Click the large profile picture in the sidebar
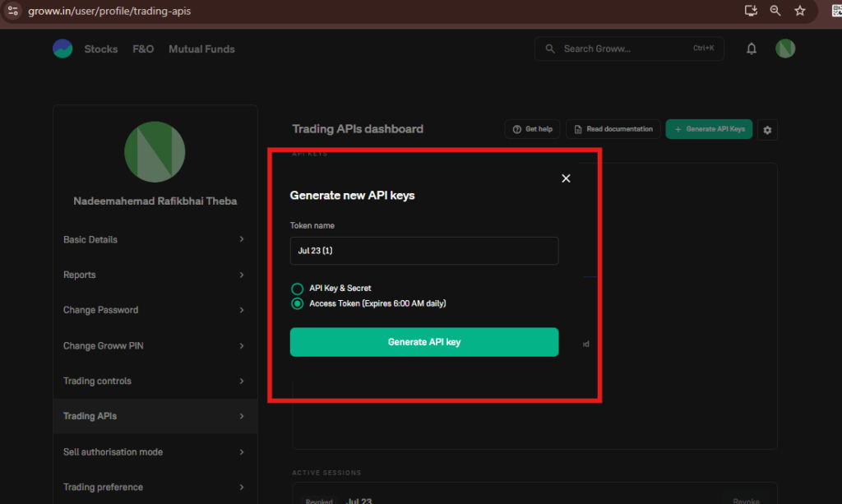The width and height of the screenshot is (842, 504). point(155,152)
